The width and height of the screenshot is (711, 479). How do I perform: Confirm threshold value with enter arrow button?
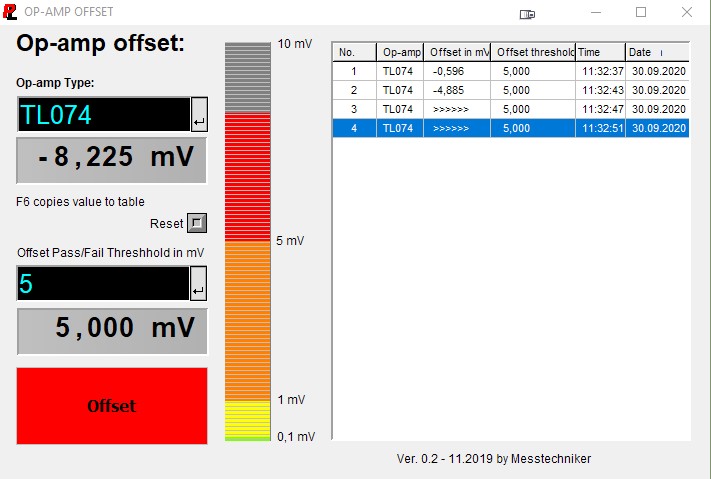coord(198,283)
